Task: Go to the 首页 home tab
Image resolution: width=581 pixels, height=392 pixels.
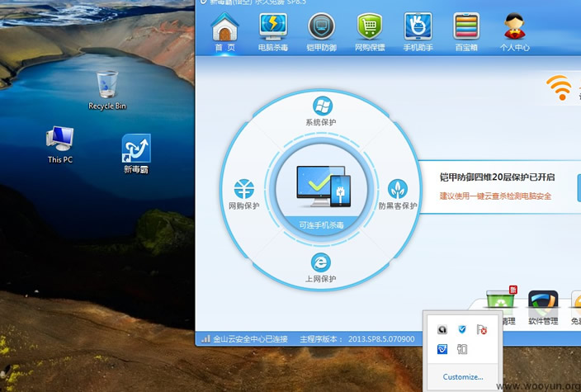Action: tap(224, 31)
